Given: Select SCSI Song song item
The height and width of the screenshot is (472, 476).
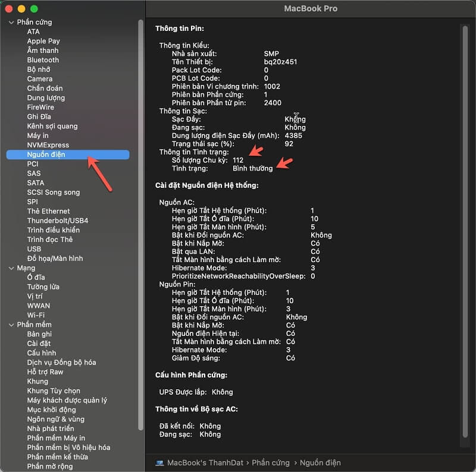Looking at the screenshot, I should pos(54,193).
